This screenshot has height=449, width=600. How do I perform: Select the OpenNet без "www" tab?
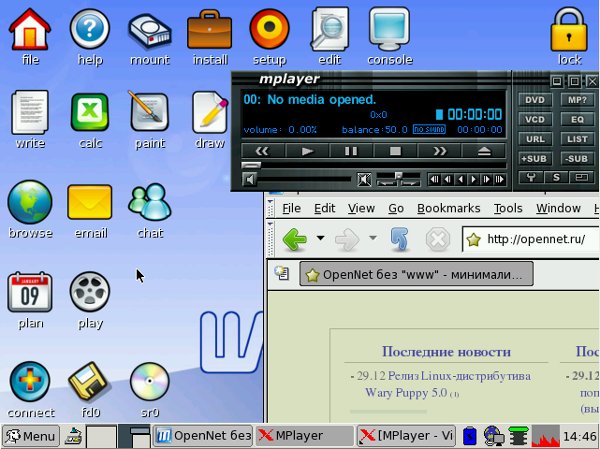click(416, 274)
